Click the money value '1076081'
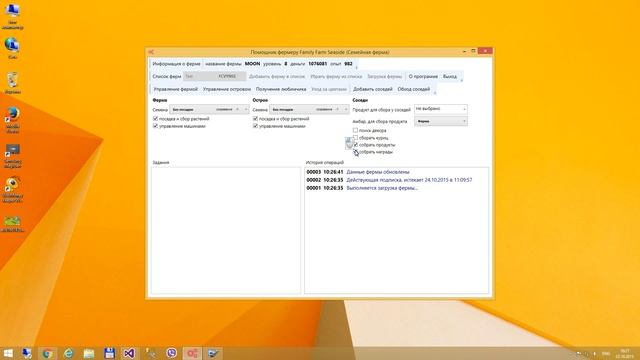 318,64
